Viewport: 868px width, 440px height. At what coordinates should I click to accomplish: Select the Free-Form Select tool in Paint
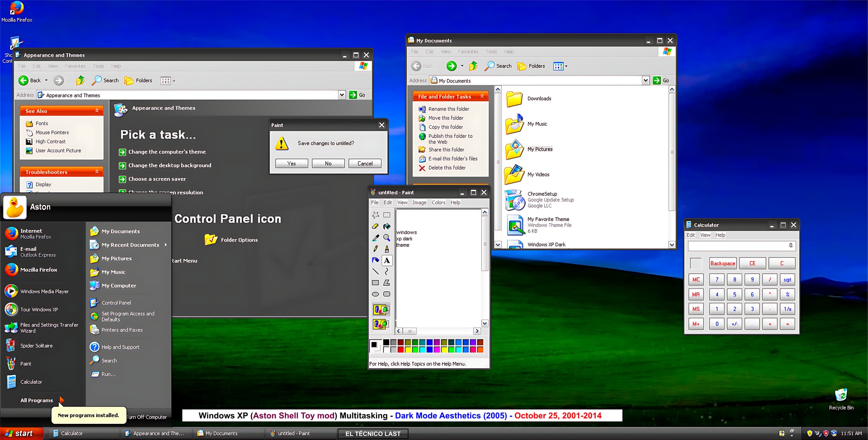coord(376,215)
